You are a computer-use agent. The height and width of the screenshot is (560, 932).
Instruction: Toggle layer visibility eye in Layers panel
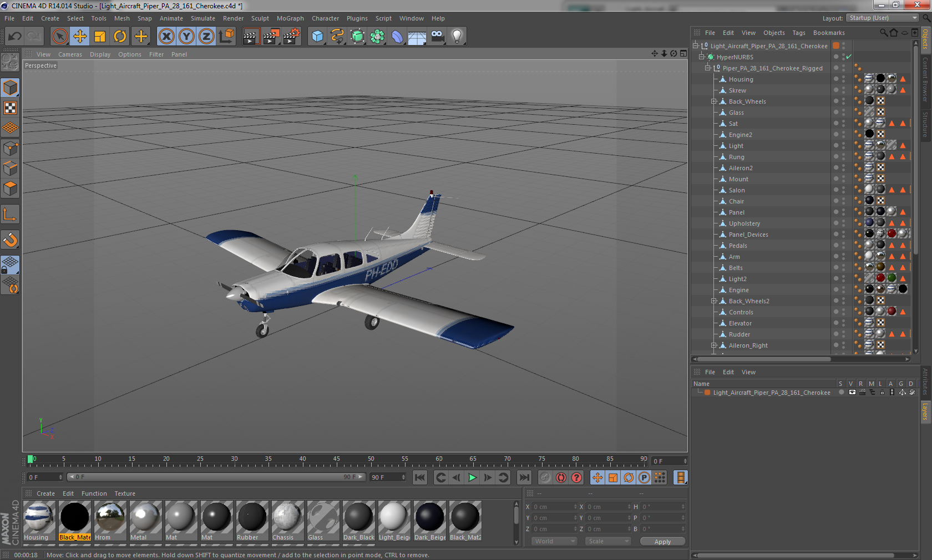pos(852,393)
